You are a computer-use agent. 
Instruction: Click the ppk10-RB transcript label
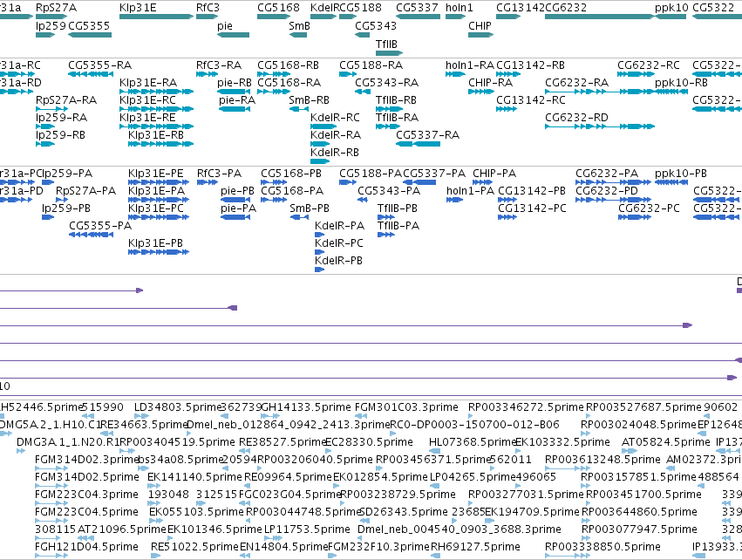pyautogui.click(x=682, y=83)
